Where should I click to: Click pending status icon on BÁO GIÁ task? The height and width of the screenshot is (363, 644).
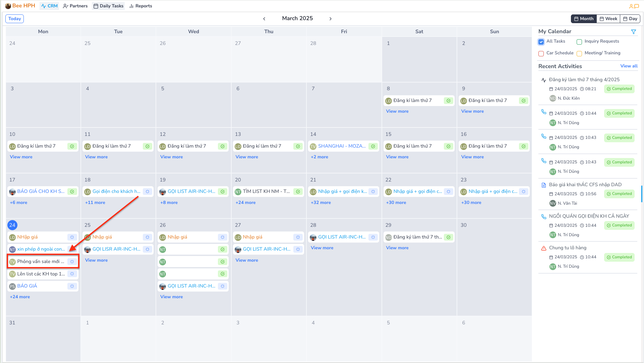click(72, 286)
